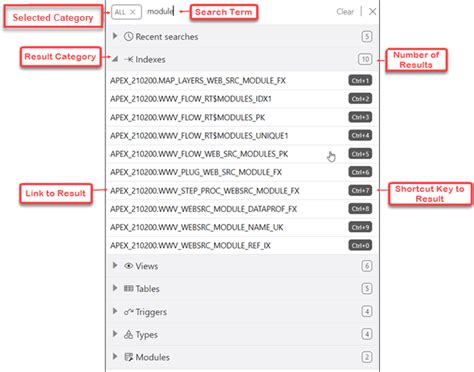Expand the Modules result category

pyautogui.click(x=115, y=356)
